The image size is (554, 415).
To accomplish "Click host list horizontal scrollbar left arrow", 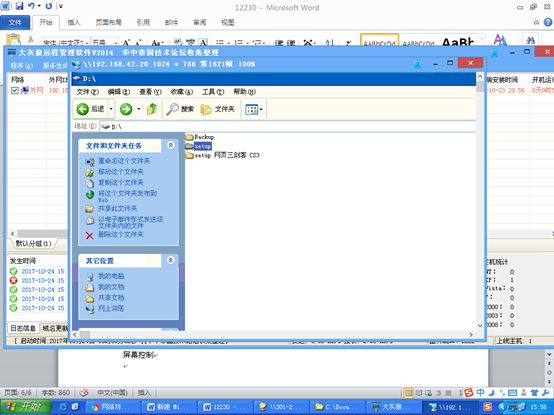I will click(13, 234).
